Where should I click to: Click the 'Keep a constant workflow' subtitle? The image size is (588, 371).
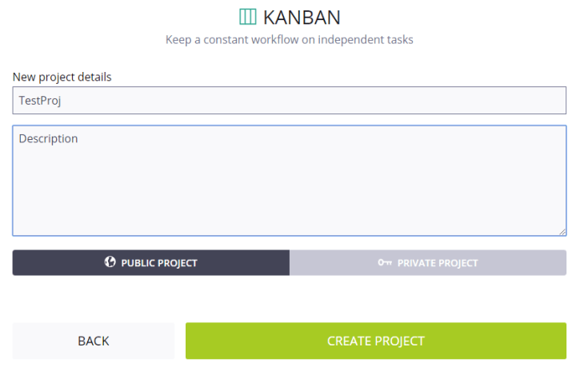click(290, 39)
